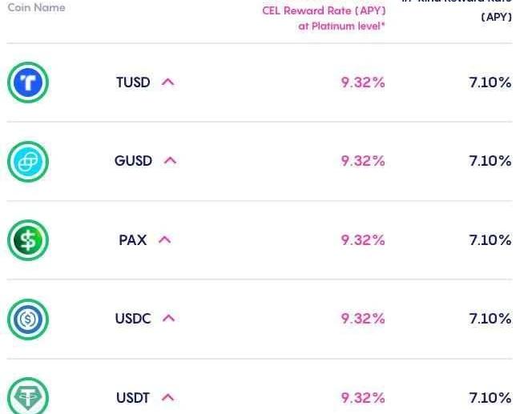The image size is (532, 414).
Task: Click the TUSD coin icon
Action: [28, 82]
